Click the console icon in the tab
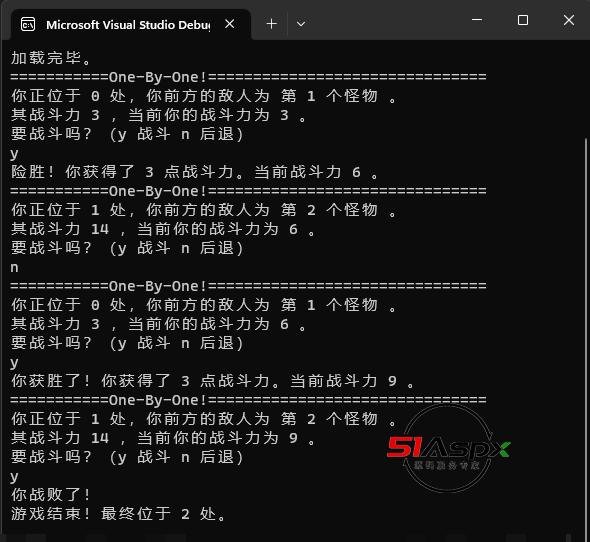The width and height of the screenshot is (590, 542). coord(28,24)
